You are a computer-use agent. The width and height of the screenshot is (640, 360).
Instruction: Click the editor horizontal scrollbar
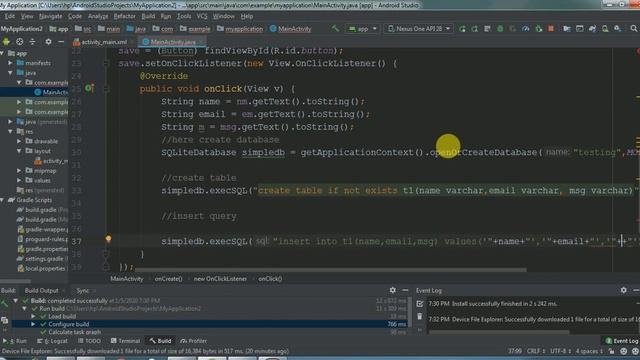pyautogui.click(x=331, y=270)
